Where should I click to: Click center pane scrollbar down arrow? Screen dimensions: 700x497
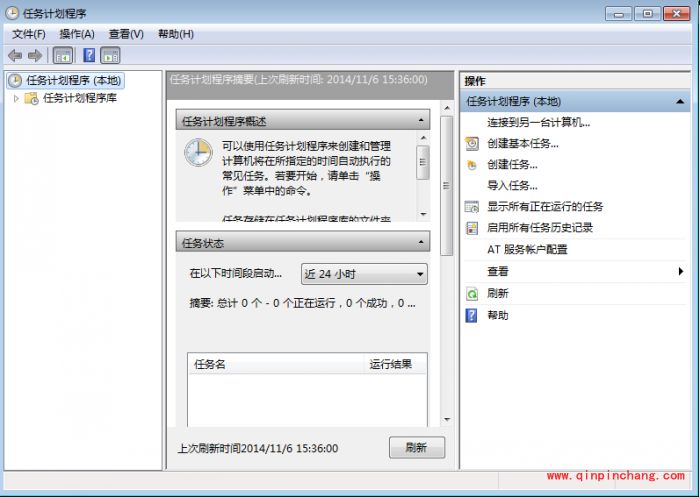click(447, 419)
